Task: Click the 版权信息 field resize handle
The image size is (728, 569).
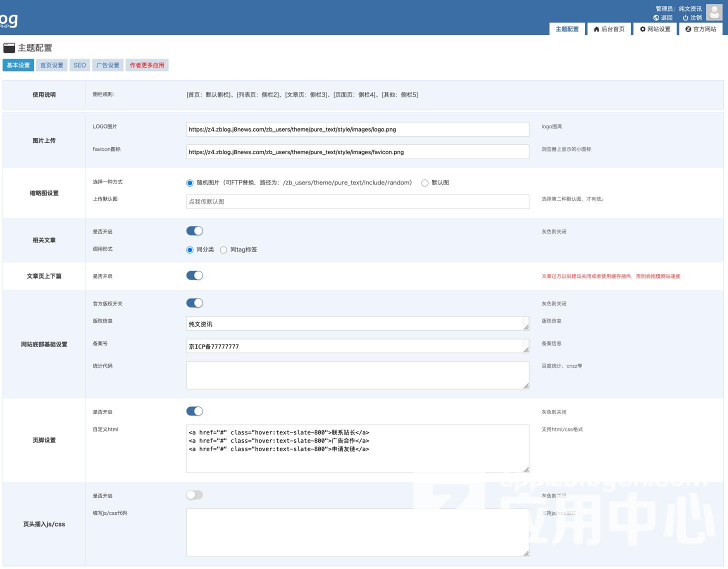Action: tap(526, 327)
